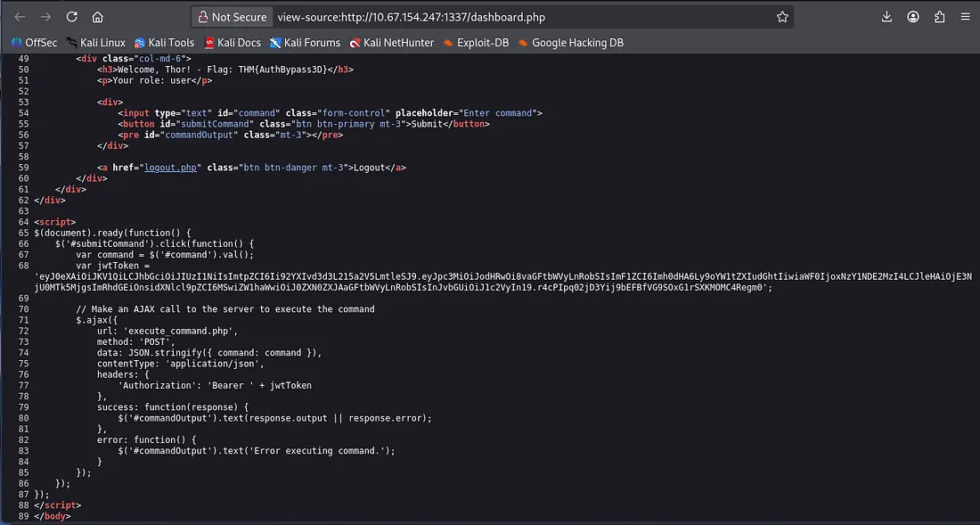This screenshot has height=525, width=980.
Task: Reload the page with refresh icon
Action: click(71, 17)
